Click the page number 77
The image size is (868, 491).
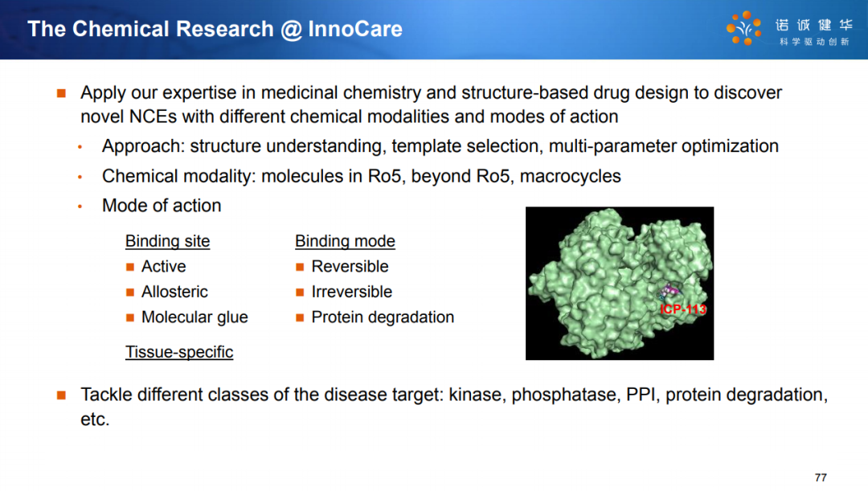pos(821,477)
